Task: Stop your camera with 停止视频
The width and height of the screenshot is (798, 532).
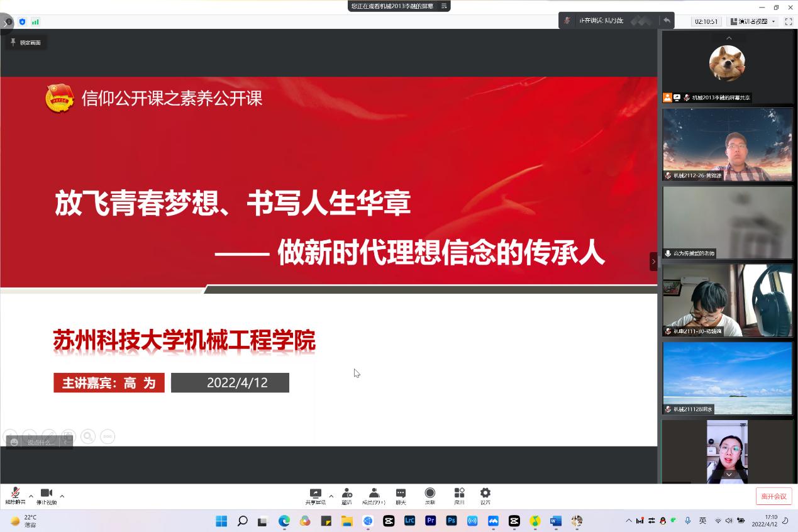Action: point(46,496)
